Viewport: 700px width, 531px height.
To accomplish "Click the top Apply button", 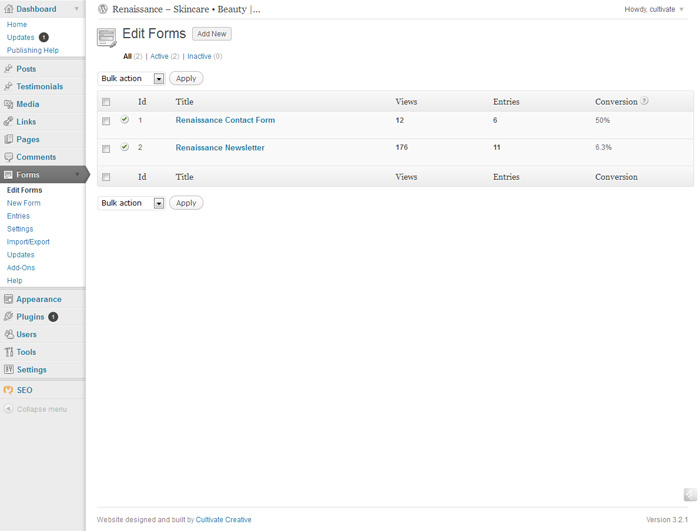I will [x=186, y=79].
